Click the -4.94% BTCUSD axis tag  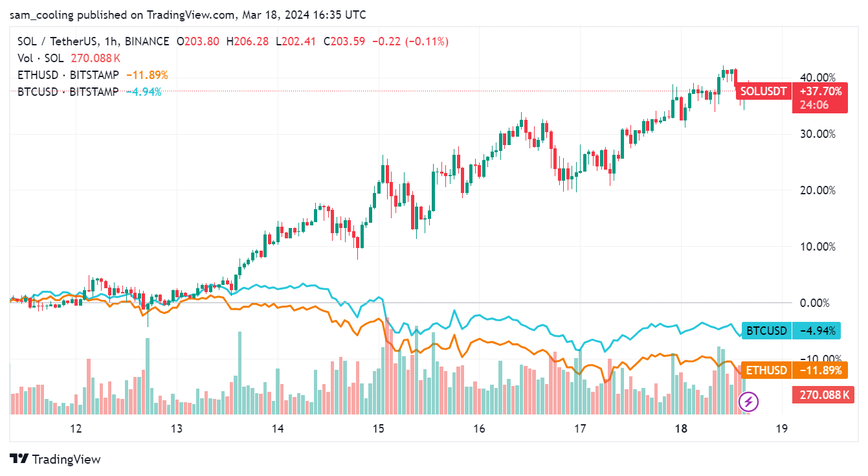[x=818, y=331]
